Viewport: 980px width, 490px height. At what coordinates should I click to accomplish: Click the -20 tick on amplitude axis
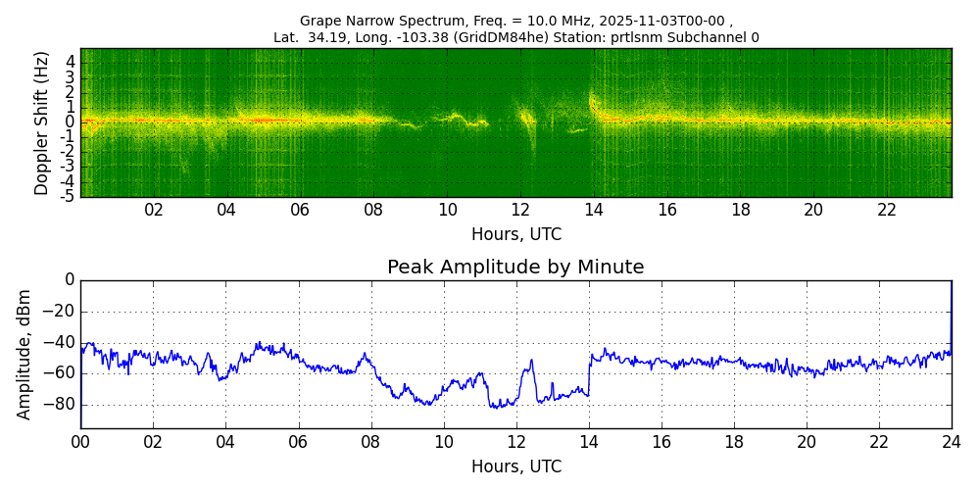(x=60, y=312)
